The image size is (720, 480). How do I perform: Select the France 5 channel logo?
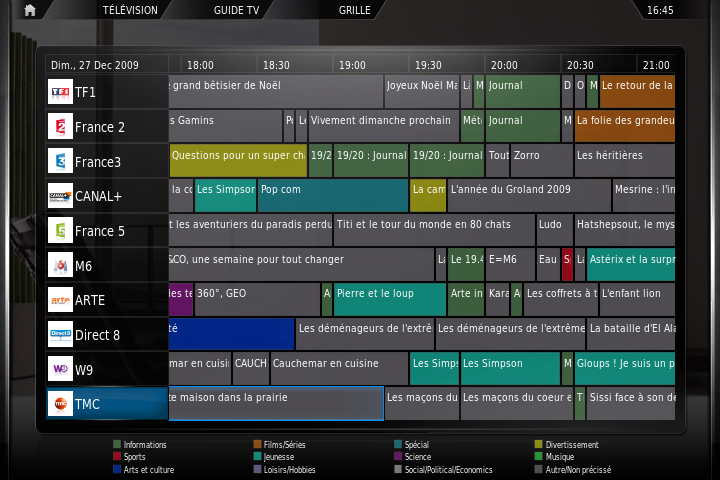(x=60, y=231)
